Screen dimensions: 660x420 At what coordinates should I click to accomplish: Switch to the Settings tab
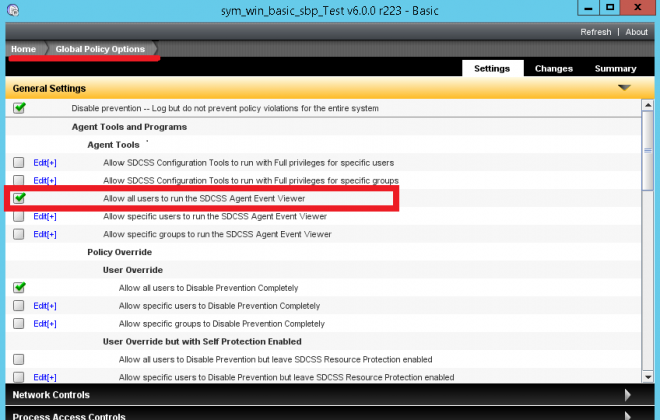[492, 68]
